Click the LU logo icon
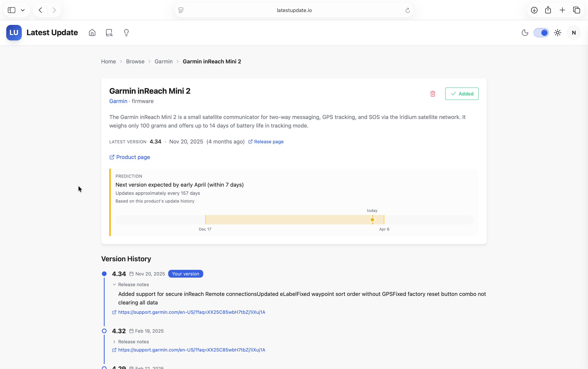The image size is (588, 369). 14,32
